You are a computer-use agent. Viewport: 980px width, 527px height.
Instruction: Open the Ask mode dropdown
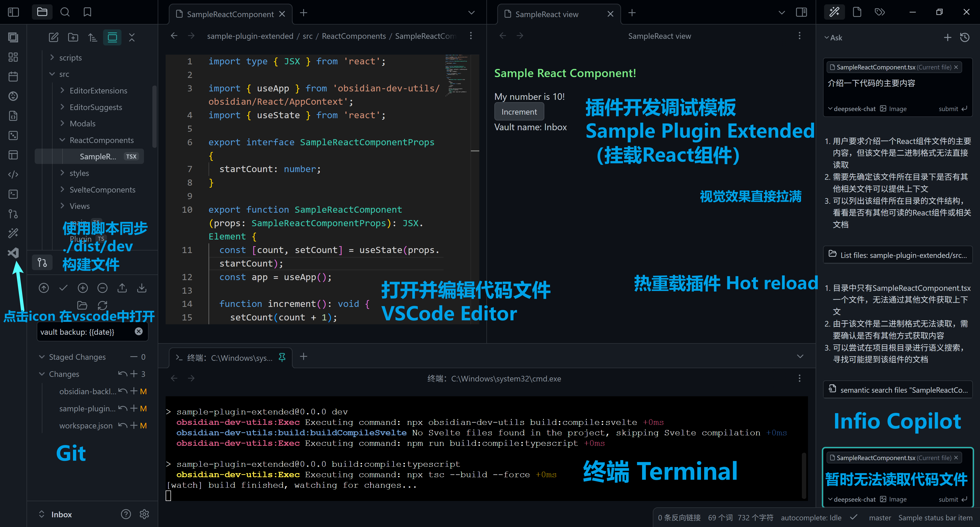coord(833,38)
